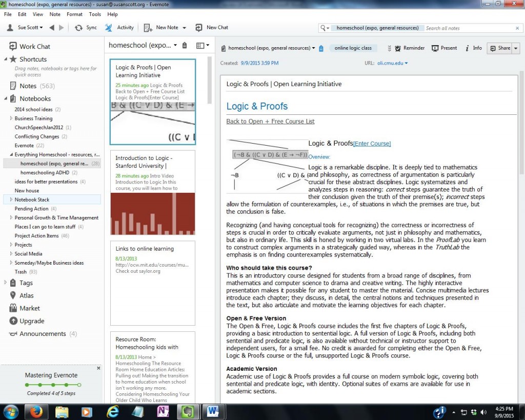Screen dimensions: 525x420
Task: Create a note with New Note
Action: click(x=161, y=28)
